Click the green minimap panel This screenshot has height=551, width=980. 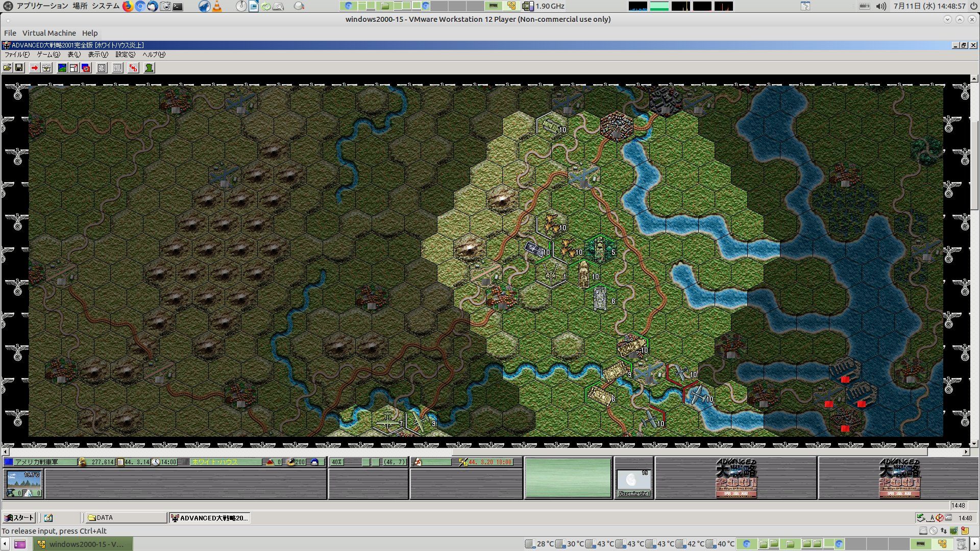point(568,478)
